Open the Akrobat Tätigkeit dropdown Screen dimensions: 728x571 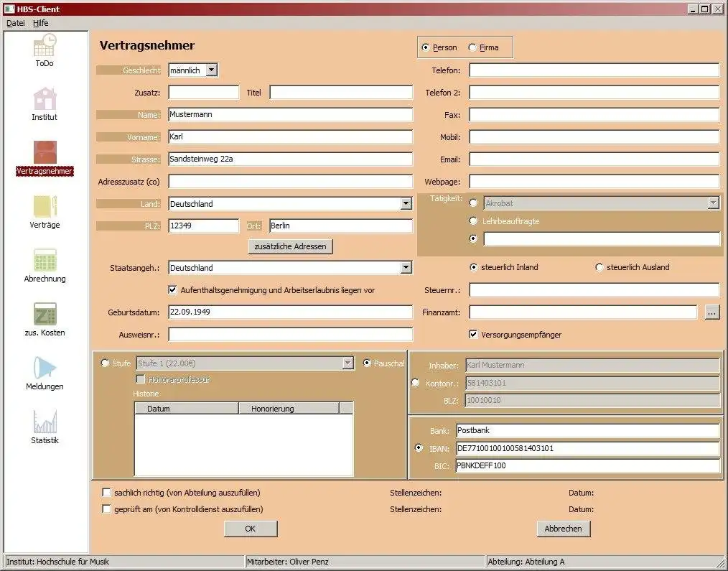[x=713, y=203]
